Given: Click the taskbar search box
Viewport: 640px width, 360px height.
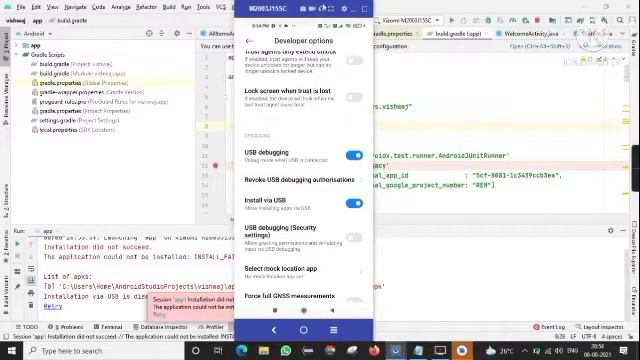Looking at the screenshot, I should point(104,351).
